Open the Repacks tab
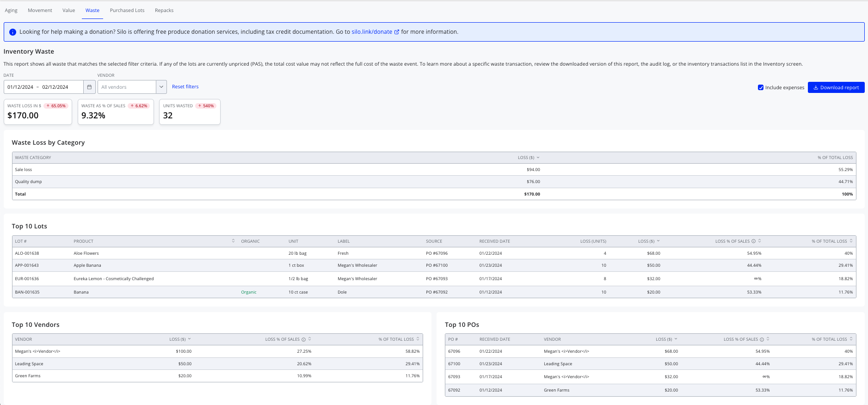This screenshot has height=405, width=868. (164, 10)
